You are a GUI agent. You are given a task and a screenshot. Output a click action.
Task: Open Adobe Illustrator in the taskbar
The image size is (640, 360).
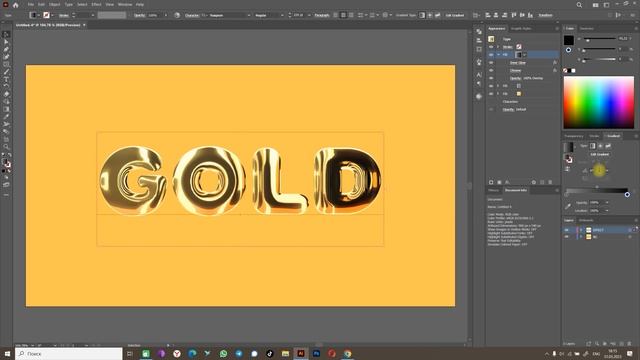301,353
